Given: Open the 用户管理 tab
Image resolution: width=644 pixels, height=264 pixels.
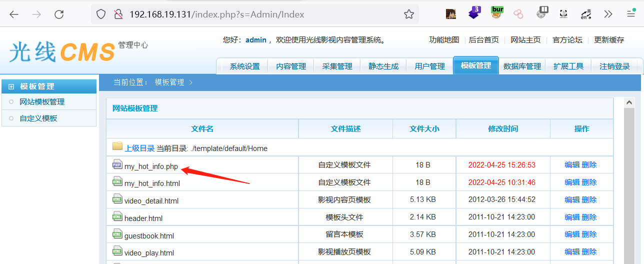Looking at the screenshot, I should coord(429,66).
